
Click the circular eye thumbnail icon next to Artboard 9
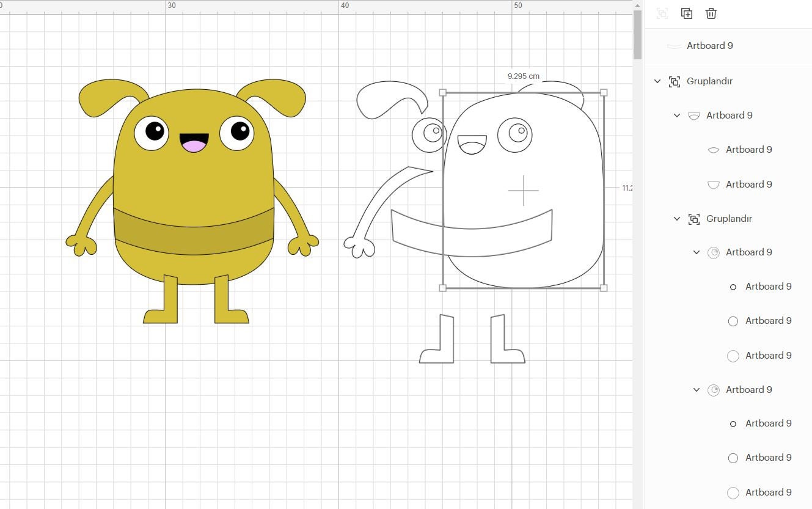[x=713, y=252]
